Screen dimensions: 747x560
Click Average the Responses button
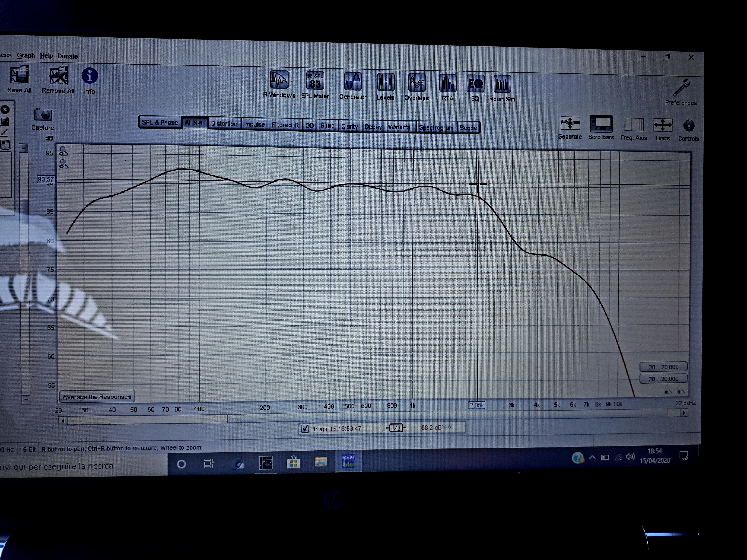click(97, 397)
